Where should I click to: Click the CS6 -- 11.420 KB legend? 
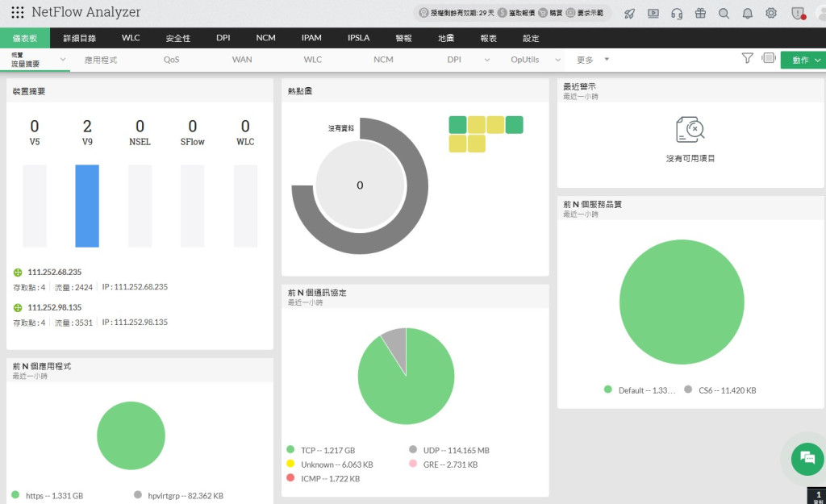point(727,390)
